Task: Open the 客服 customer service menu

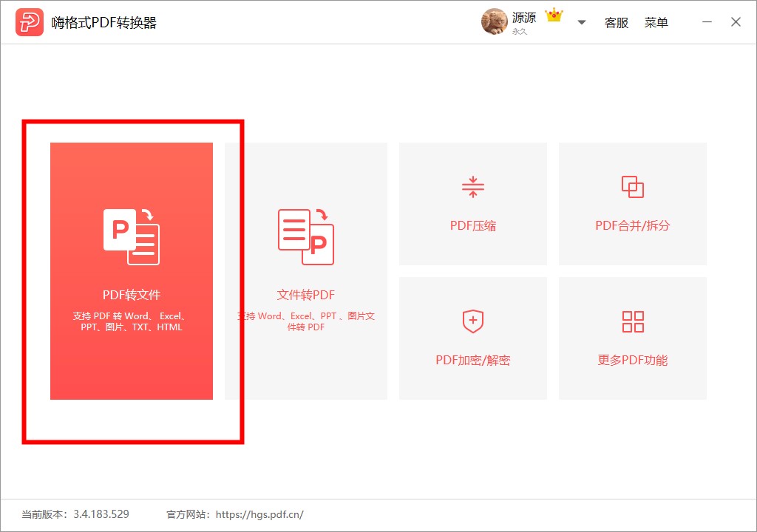Action: 617,23
